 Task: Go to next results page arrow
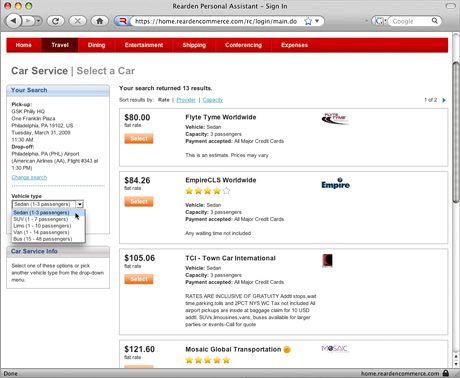click(x=444, y=100)
